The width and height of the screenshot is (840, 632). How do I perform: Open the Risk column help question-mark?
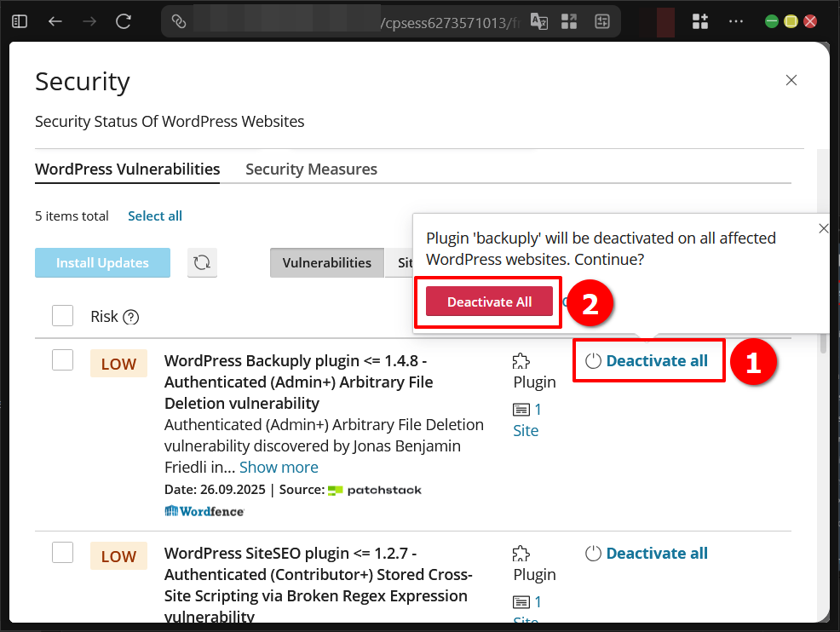129,317
